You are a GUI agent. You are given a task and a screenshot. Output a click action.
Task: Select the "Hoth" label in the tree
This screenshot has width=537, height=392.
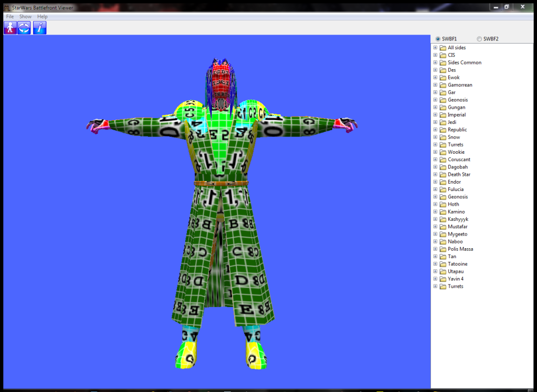[453, 204]
